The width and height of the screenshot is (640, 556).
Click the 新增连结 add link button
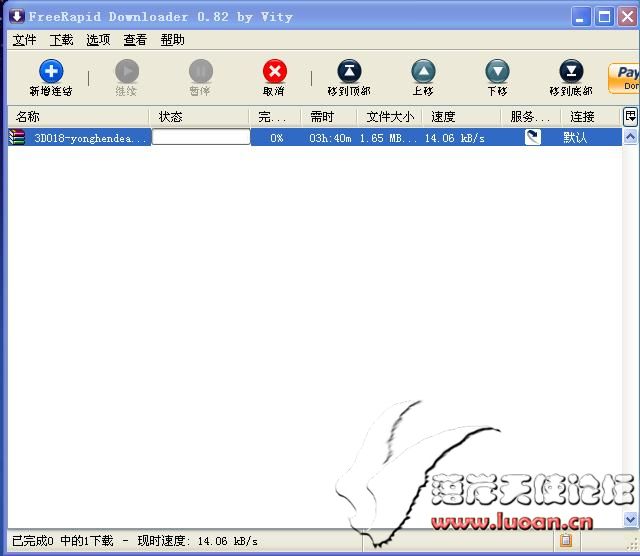pos(51,78)
